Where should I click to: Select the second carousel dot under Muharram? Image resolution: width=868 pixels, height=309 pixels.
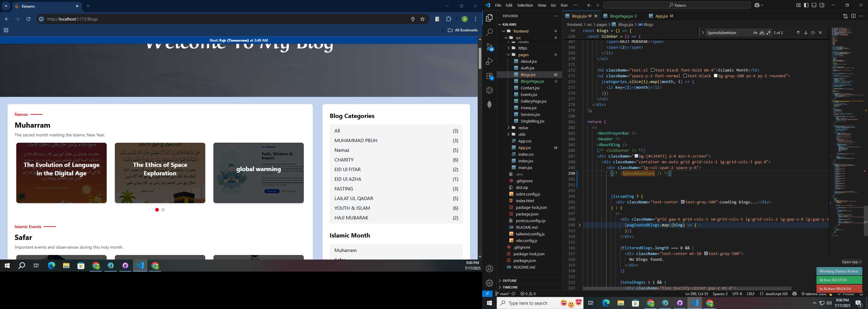(x=163, y=210)
